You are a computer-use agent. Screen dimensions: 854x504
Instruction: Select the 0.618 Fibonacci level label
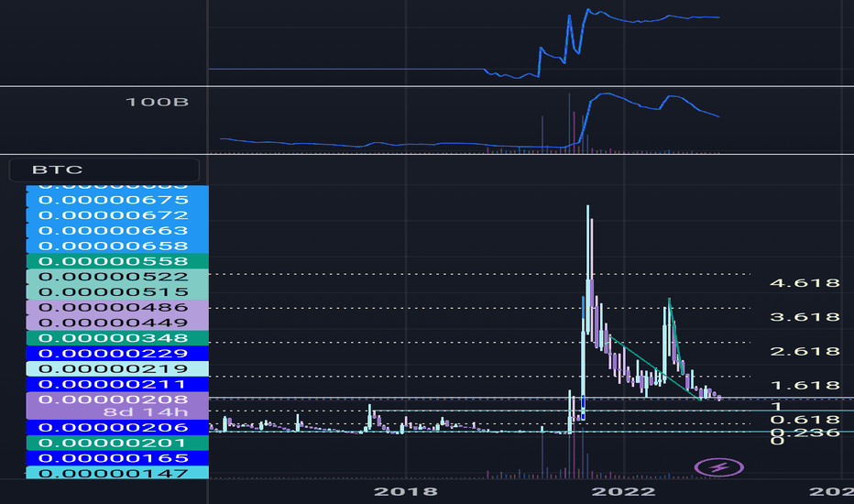(805, 420)
